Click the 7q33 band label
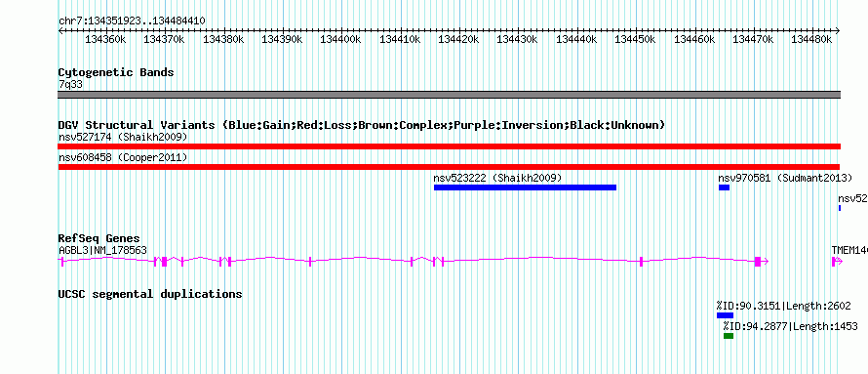The width and height of the screenshot is (868, 374). click(x=71, y=85)
